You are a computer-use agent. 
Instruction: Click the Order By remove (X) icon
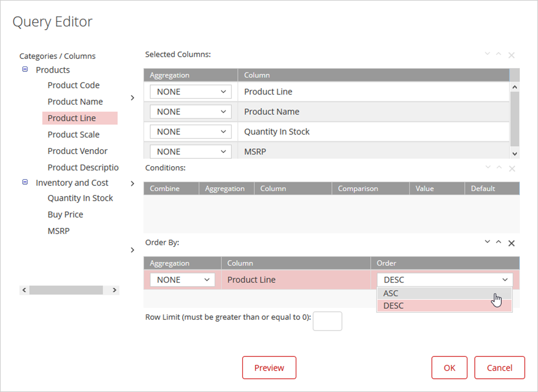pyautogui.click(x=511, y=243)
